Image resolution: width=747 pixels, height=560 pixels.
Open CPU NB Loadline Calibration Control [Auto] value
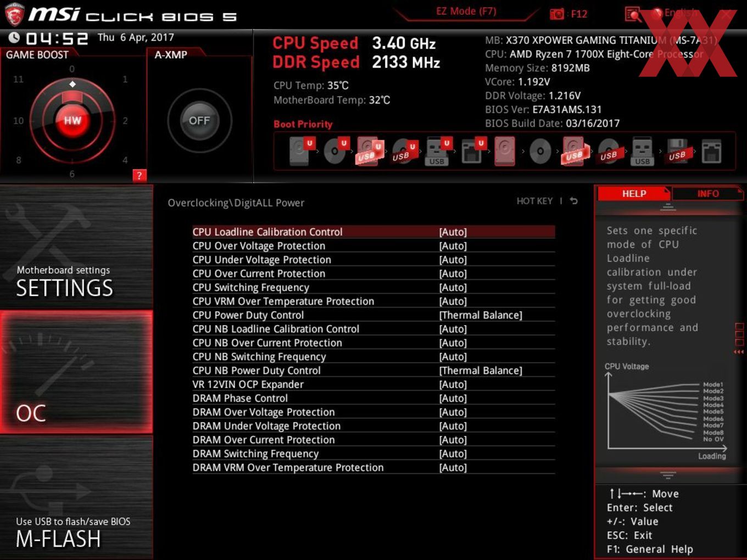point(453,329)
